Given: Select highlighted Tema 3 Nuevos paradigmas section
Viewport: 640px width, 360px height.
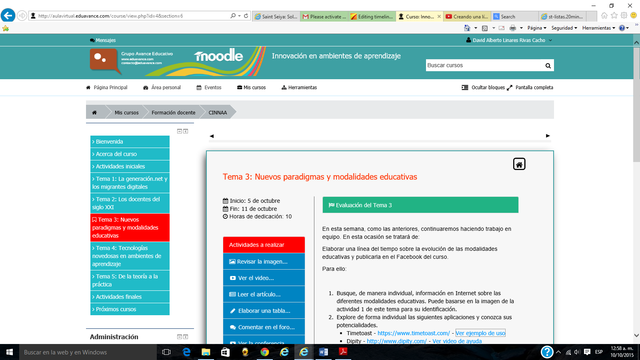Looking at the screenshot, I should point(130,227).
